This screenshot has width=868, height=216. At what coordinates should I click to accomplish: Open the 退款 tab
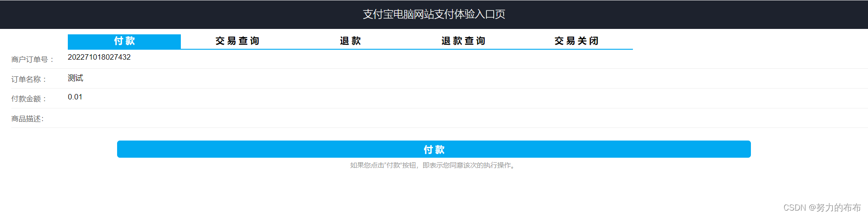tap(350, 41)
